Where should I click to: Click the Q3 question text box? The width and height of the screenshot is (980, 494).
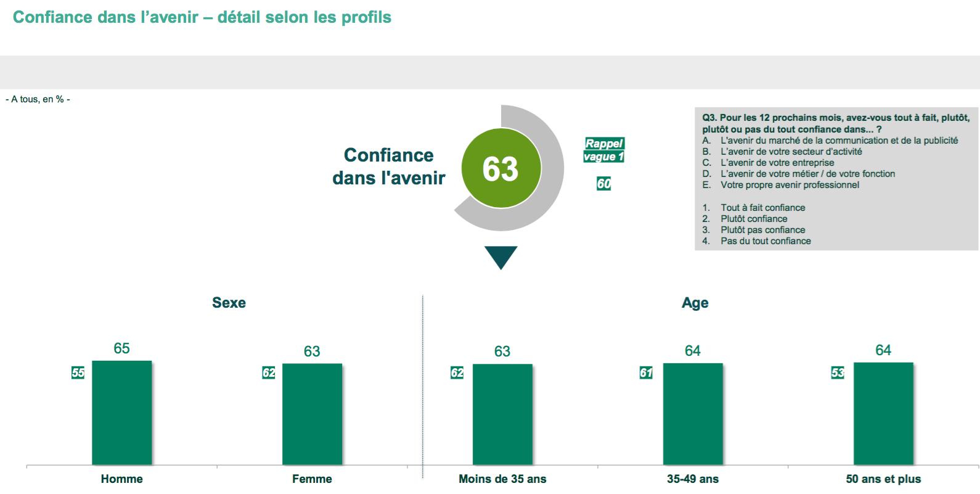pyautogui.click(x=836, y=179)
